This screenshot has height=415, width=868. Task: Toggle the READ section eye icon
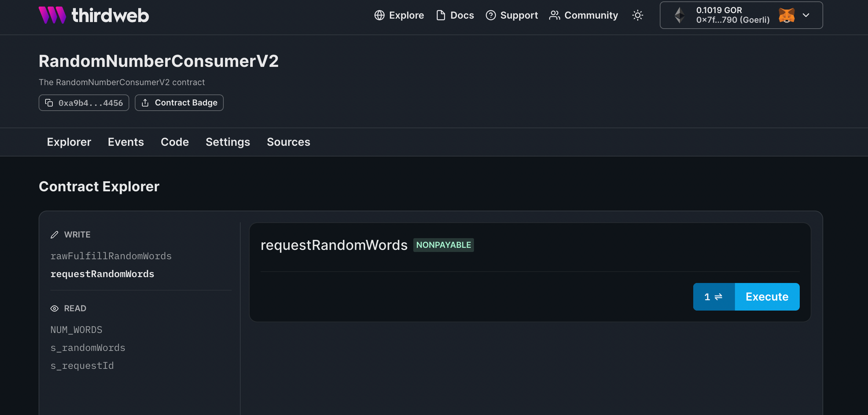click(x=55, y=308)
